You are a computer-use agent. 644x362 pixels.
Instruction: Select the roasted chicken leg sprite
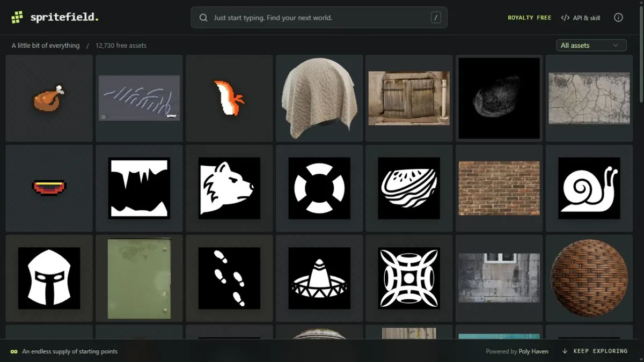click(x=49, y=98)
